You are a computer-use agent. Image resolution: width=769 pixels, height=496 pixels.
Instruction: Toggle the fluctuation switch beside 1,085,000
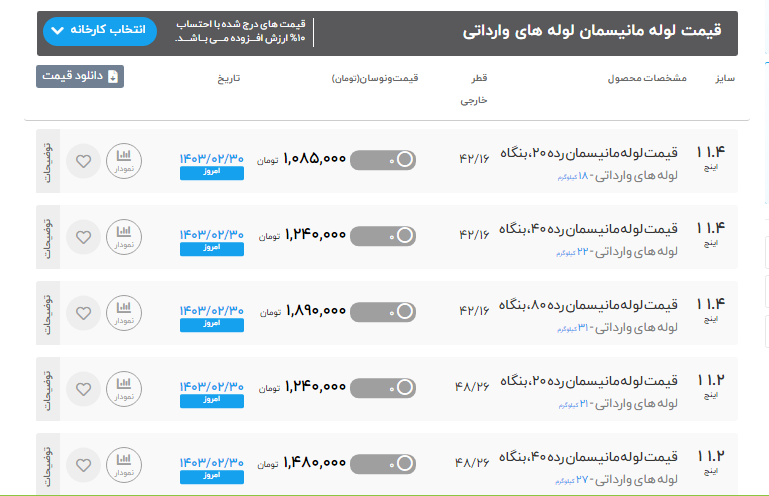383,159
